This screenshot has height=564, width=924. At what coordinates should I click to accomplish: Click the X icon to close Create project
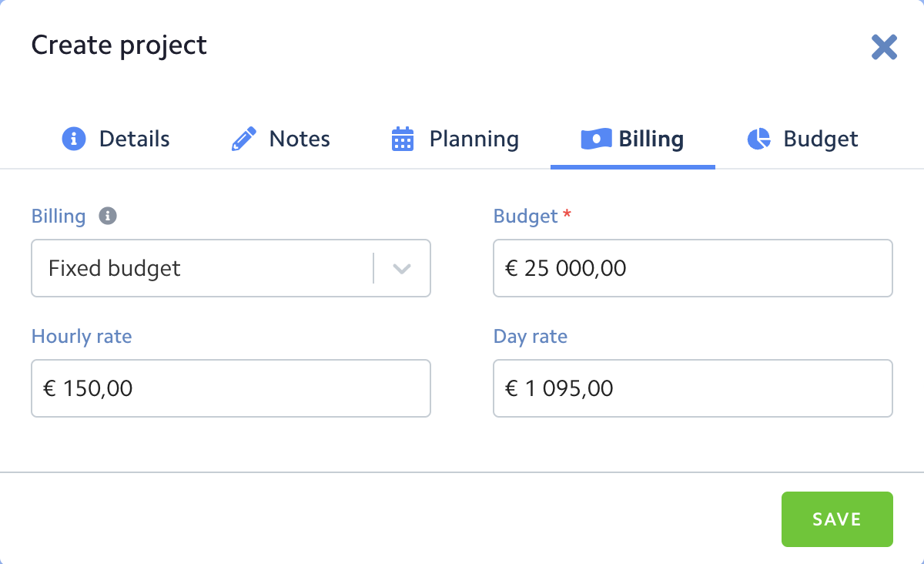pos(884,46)
